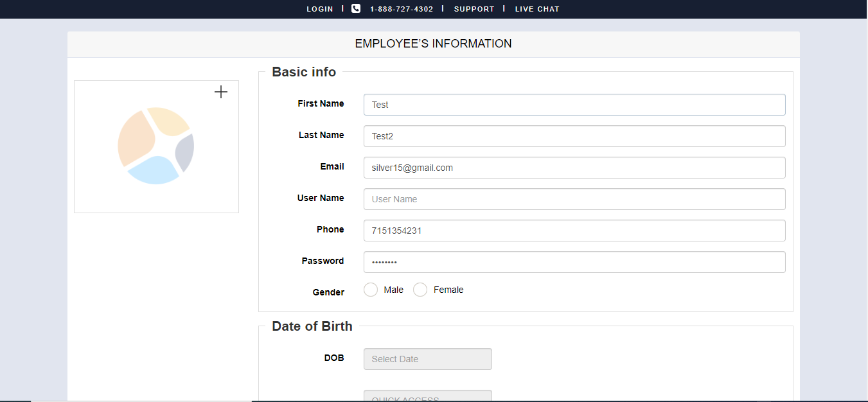
Task: Start a Live Chat from top bar
Action: coord(537,9)
